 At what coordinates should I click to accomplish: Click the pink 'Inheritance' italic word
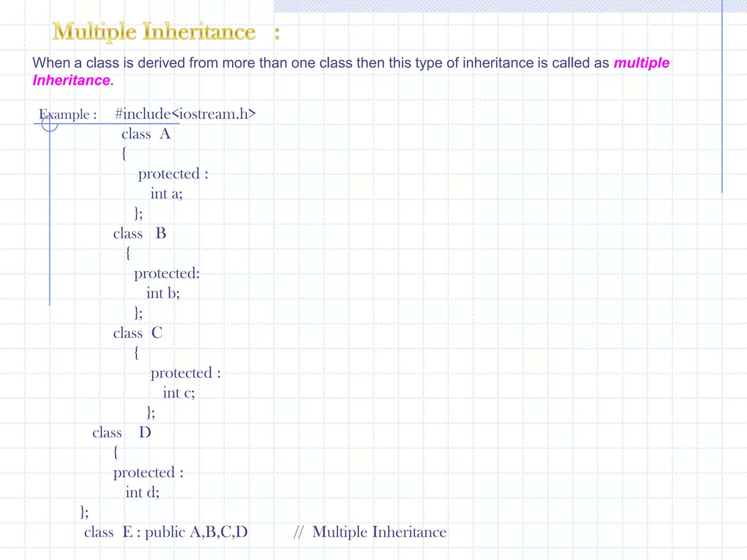pos(71,80)
